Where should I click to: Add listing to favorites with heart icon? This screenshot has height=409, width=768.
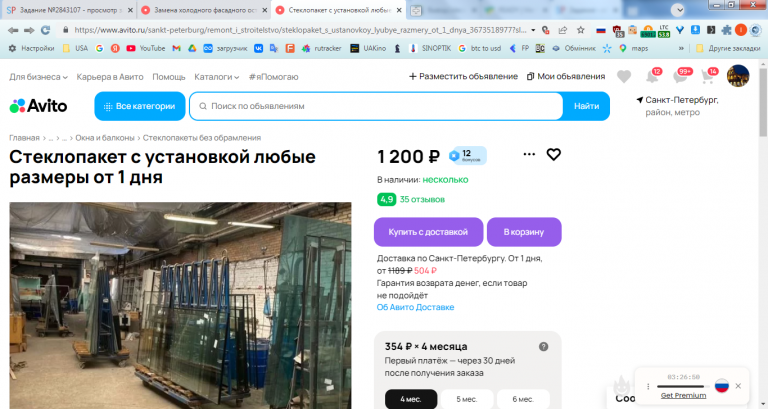click(x=553, y=155)
